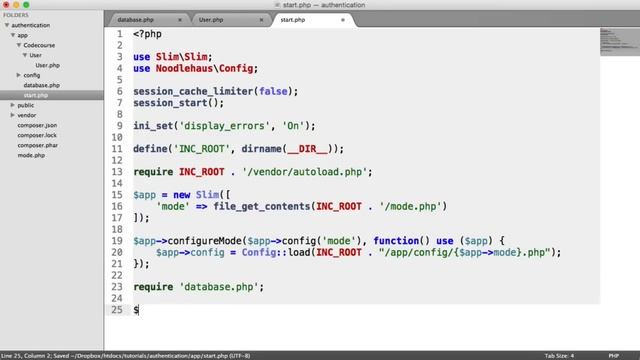This screenshot has height=360, width=640.
Task: Open composer.json in the sidebar
Action: click(x=37, y=125)
